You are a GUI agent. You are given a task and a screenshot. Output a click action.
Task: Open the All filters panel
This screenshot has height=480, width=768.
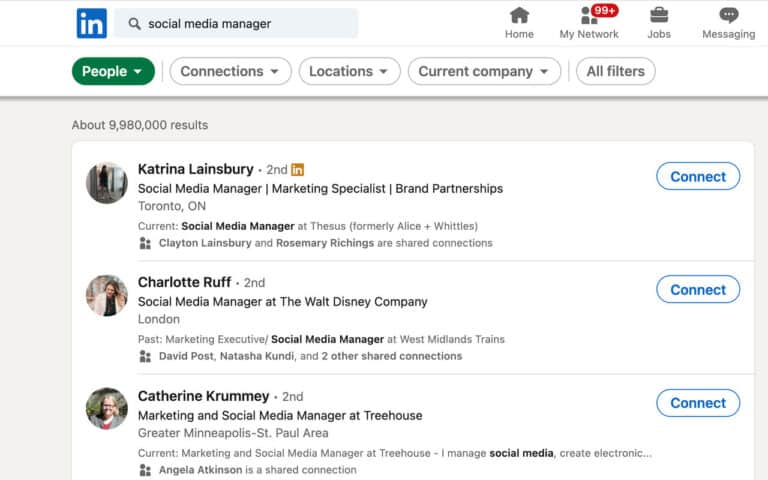[x=616, y=71]
